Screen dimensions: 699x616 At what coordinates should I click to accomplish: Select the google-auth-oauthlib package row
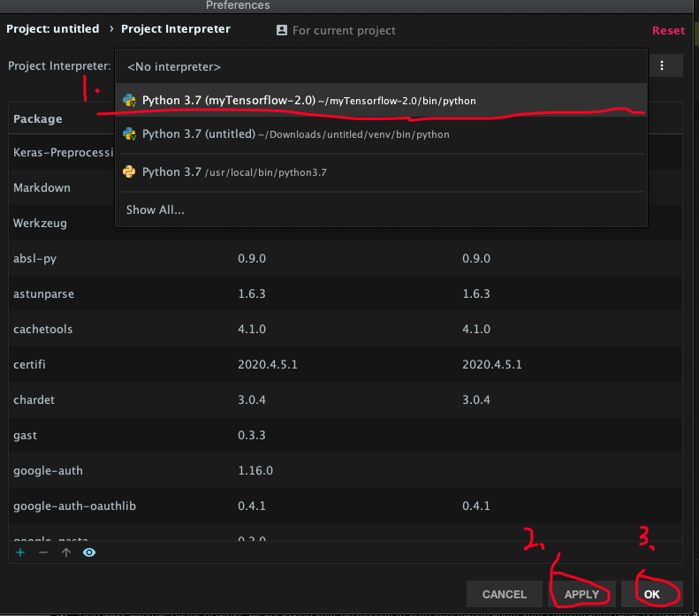click(346, 506)
